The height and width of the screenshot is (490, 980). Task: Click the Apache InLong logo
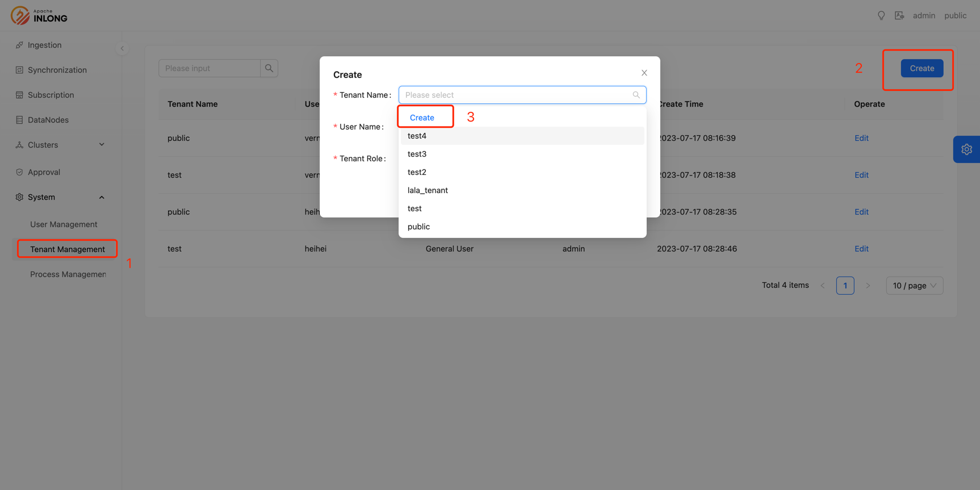tap(39, 15)
